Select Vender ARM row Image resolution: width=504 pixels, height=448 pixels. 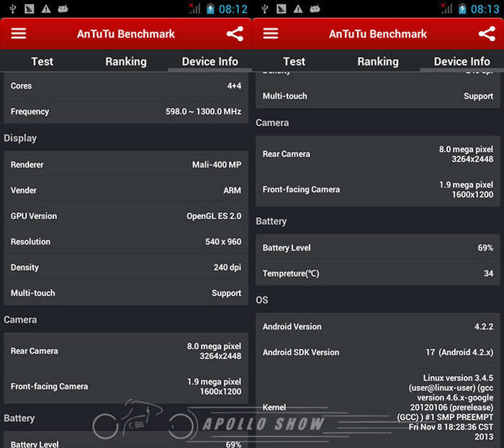tap(126, 190)
